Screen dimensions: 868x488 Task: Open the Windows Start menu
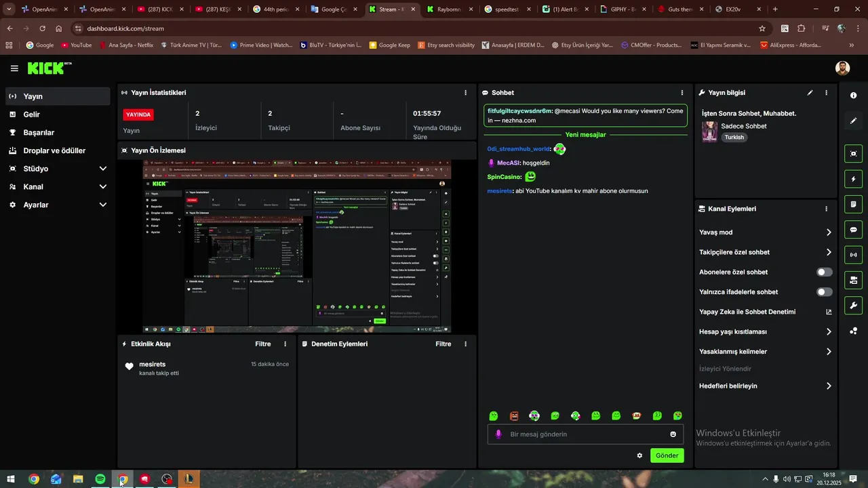(x=11, y=479)
